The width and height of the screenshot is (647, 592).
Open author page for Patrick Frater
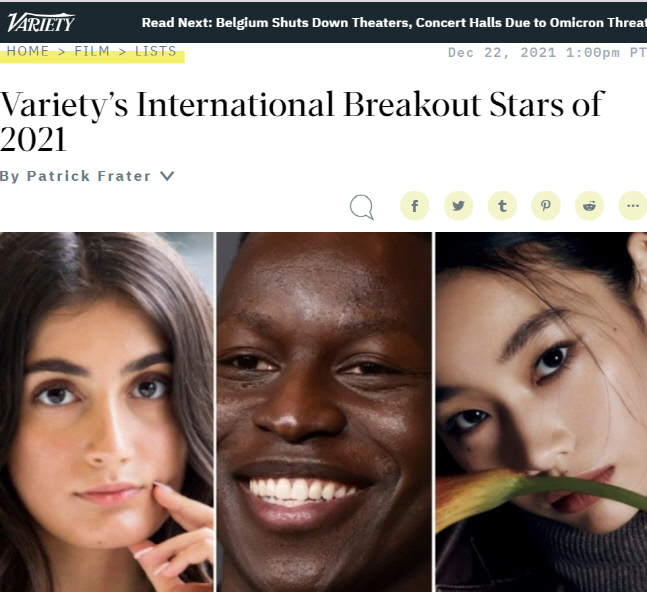click(x=89, y=176)
